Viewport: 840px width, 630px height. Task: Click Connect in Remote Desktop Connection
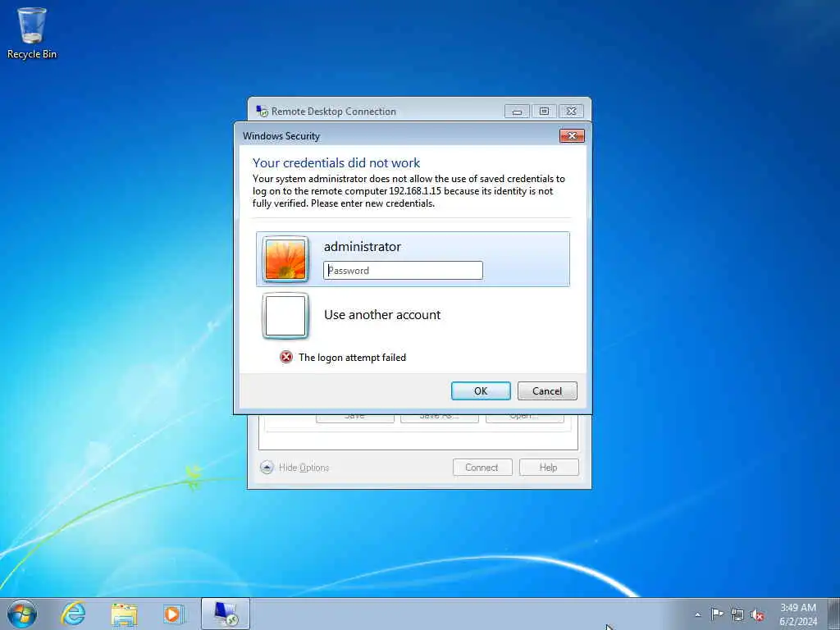pos(482,467)
